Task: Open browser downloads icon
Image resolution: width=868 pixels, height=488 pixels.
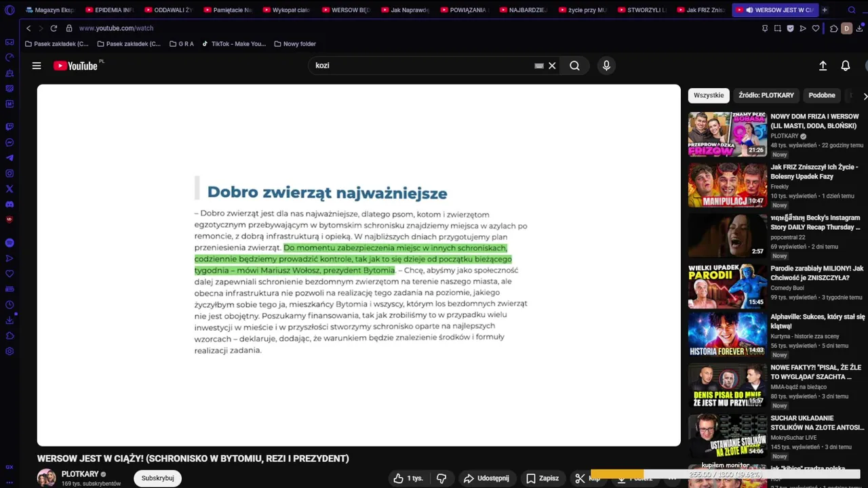Action: [x=861, y=28]
